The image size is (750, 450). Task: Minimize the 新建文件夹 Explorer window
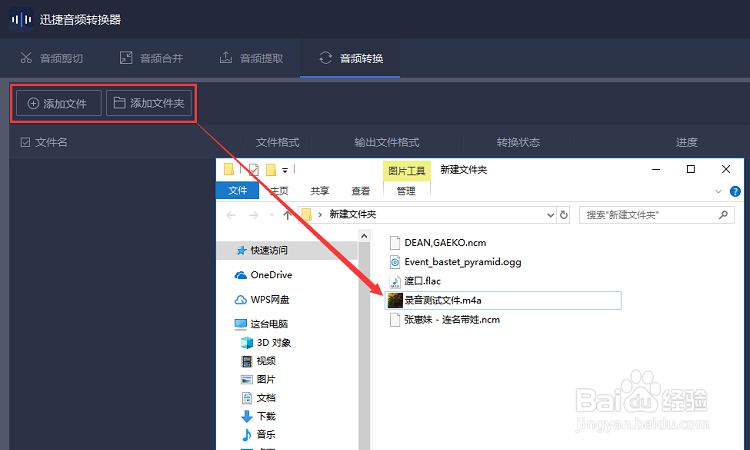click(656, 169)
